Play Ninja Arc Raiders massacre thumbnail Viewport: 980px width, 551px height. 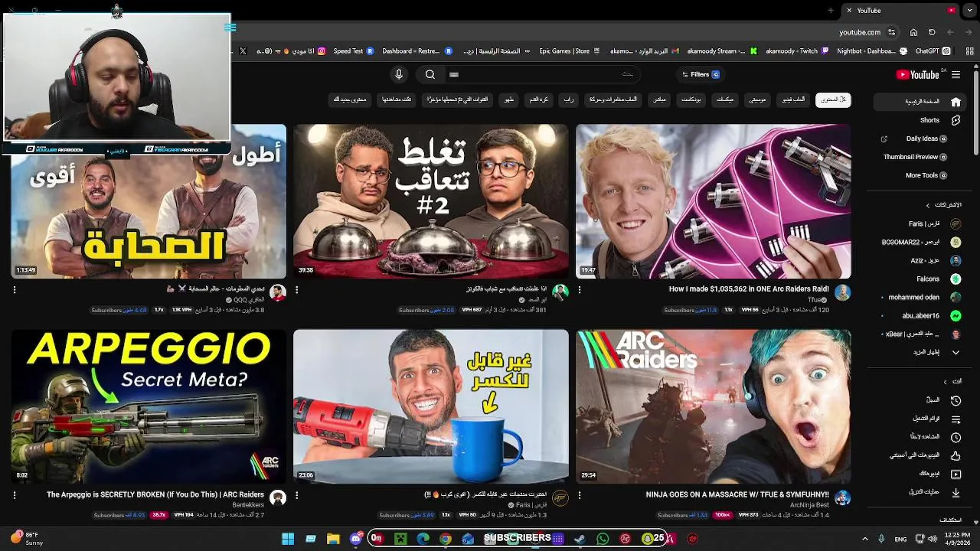(713, 406)
